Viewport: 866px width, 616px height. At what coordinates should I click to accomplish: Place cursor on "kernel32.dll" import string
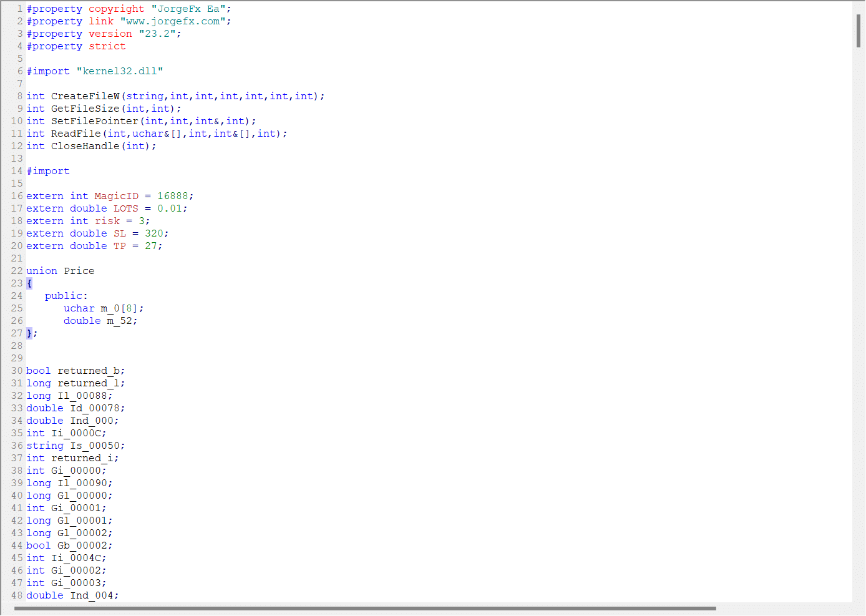(x=120, y=71)
